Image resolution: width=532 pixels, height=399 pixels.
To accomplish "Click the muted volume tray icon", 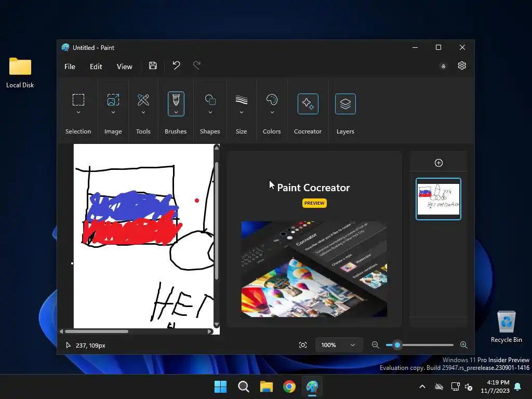I will (469, 387).
